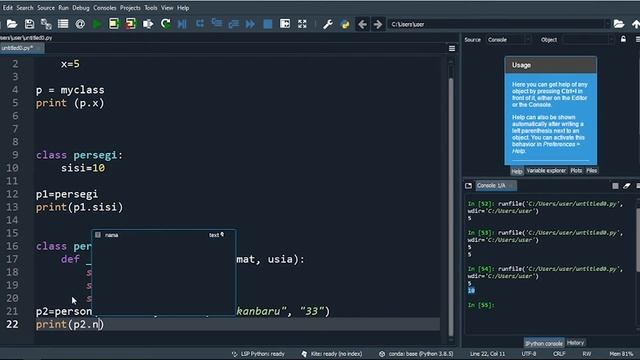Click the LSP Python ready status

[x=258, y=354]
